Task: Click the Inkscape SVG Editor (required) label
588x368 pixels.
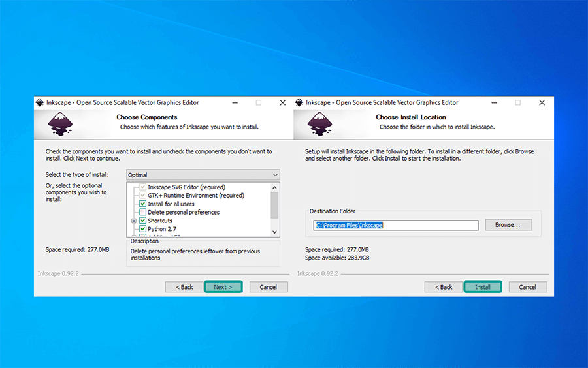Action: [186, 187]
